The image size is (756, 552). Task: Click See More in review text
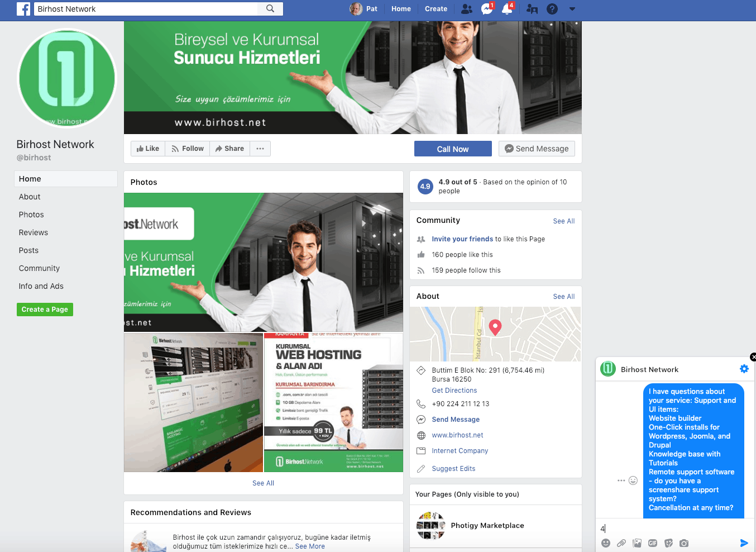tap(310, 546)
